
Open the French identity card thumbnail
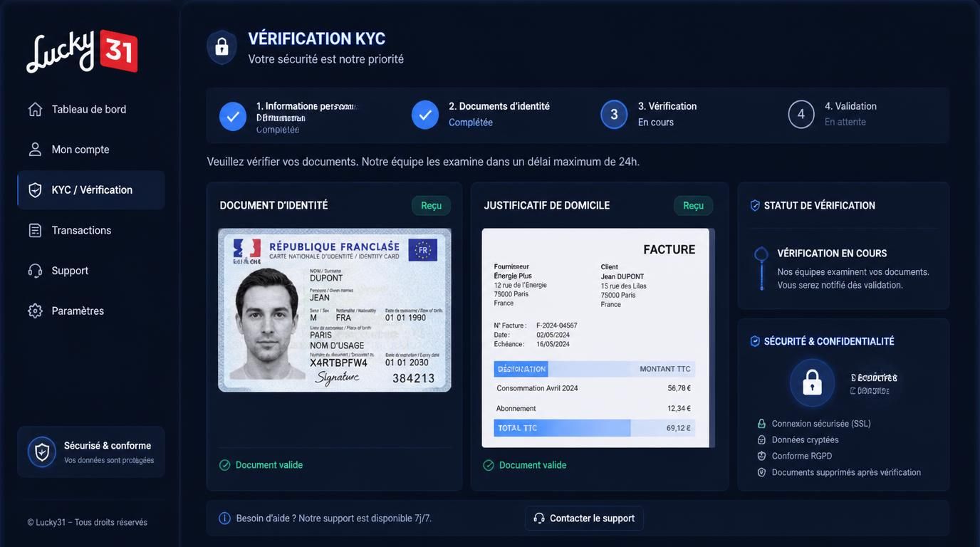point(335,310)
